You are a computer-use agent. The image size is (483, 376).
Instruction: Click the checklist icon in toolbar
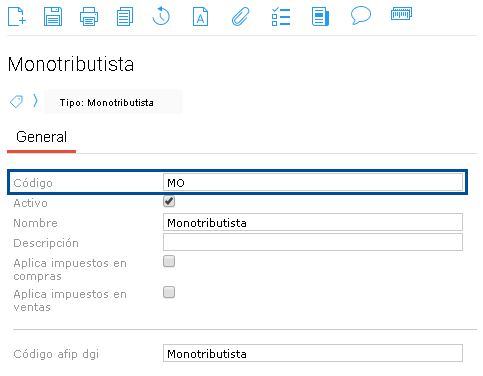pyautogui.click(x=281, y=16)
